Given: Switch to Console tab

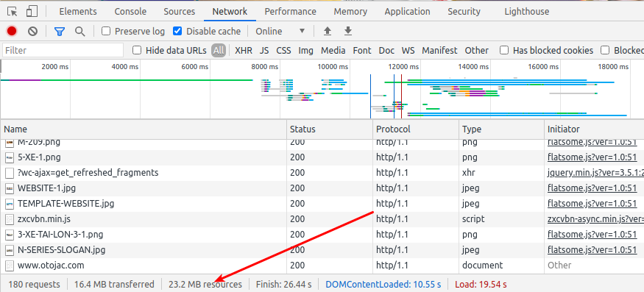Looking at the screenshot, I should [130, 12].
